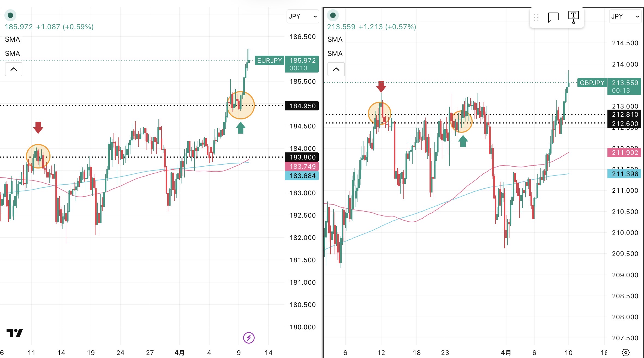Image resolution: width=644 pixels, height=358 pixels.
Task: Click the GBPJPY market status green dot
Action: (x=333, y=15)
